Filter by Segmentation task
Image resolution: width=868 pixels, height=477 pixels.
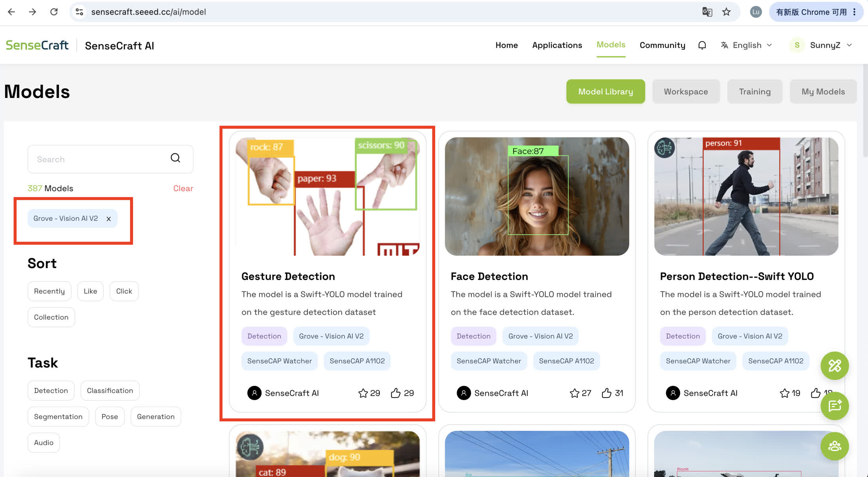tap(58, 417)
